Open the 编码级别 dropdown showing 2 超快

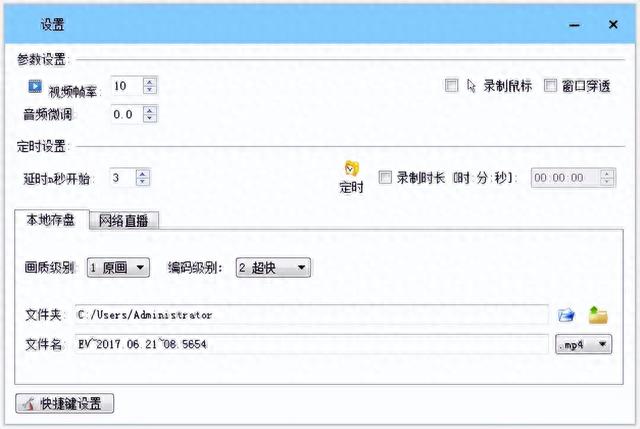(x=273, y=268)
